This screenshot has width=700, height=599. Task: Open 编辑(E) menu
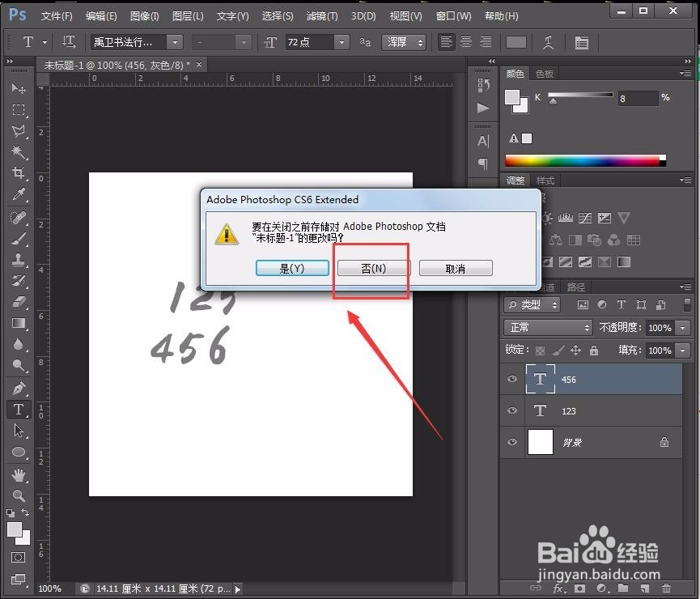(x=101, y=16)
